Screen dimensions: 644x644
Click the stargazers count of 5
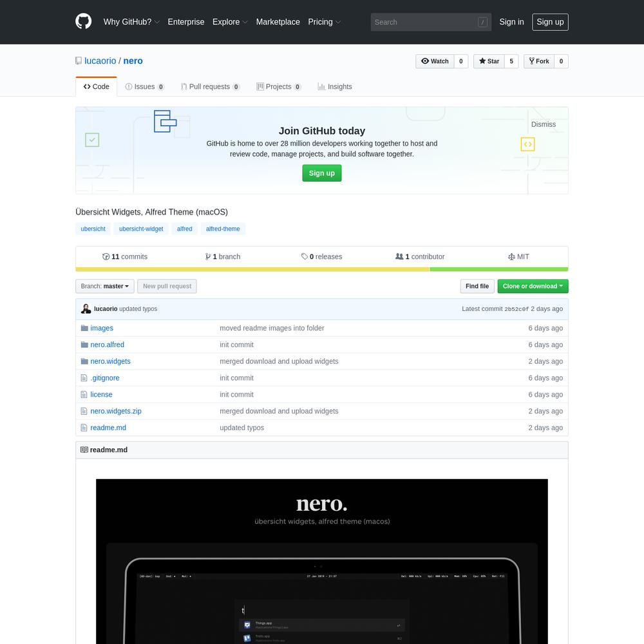pos(511,61)
